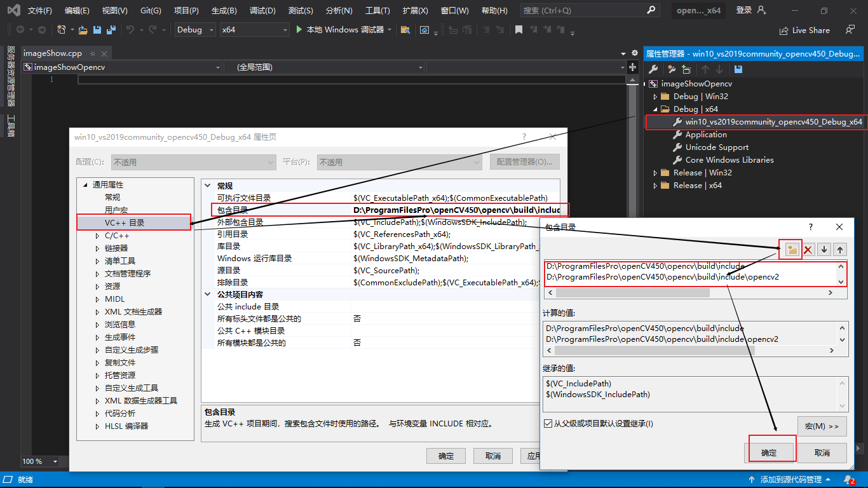Expand the 链接器 tree node

coord(97,248)
